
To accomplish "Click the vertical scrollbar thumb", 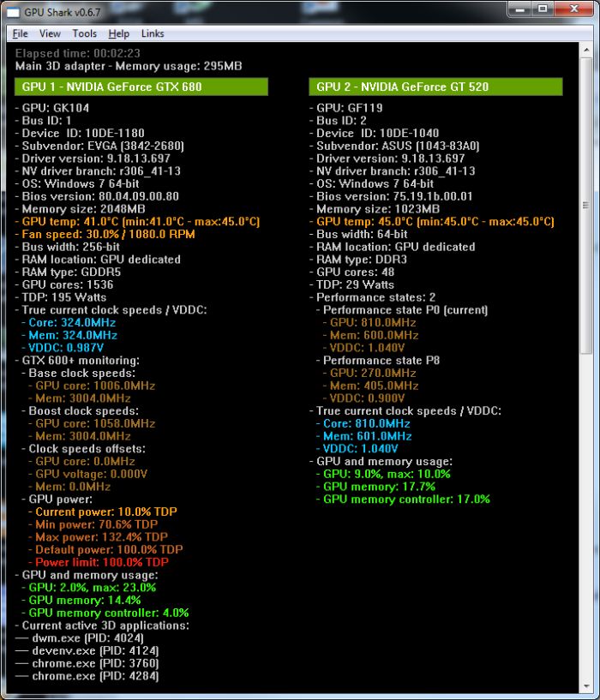I will (586, 206).
